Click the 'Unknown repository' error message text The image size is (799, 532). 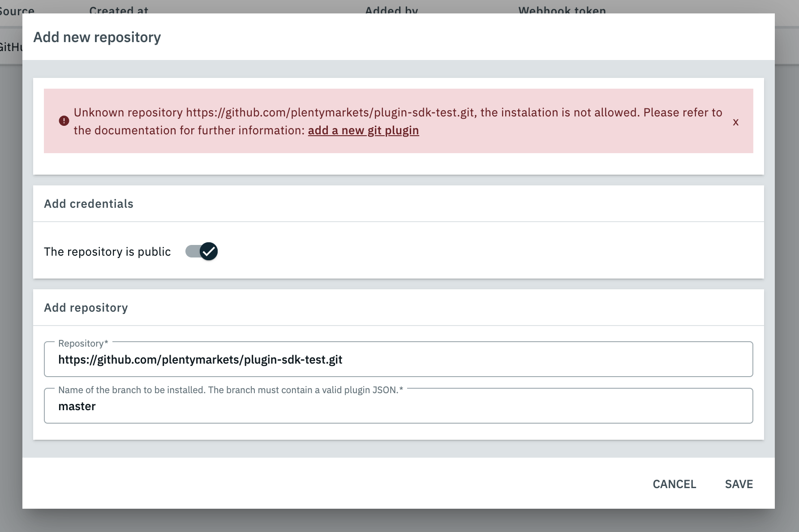point(398,121)
